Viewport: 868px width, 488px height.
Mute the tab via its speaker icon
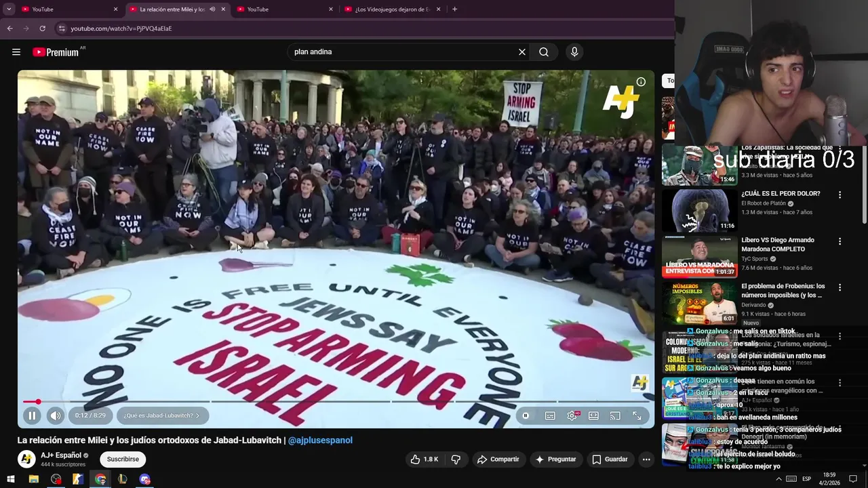tap(212, 9)
